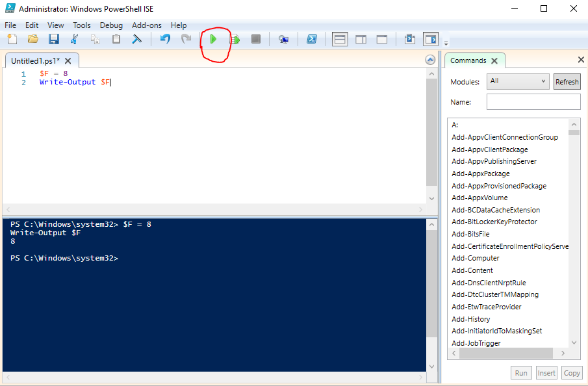Collapse the script pane with the chevron button
The width and height of the screenshot is (588, 386).
(430, 60)
